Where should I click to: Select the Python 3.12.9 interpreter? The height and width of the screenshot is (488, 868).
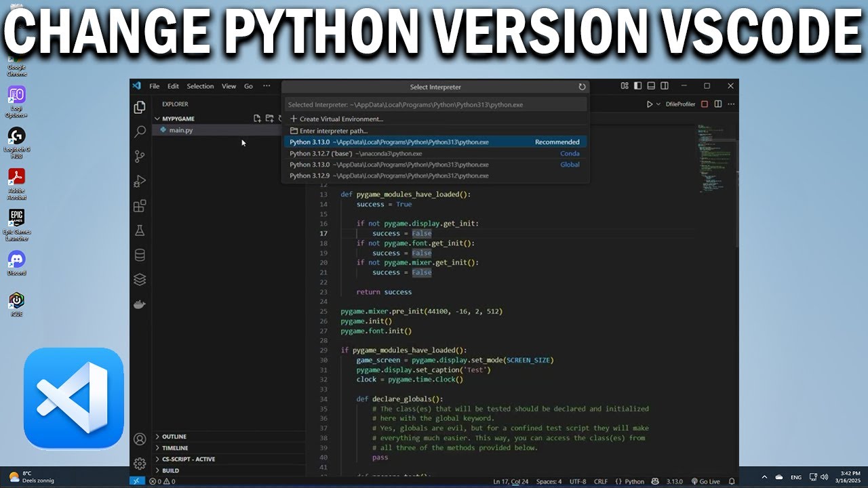coord(435,176)
